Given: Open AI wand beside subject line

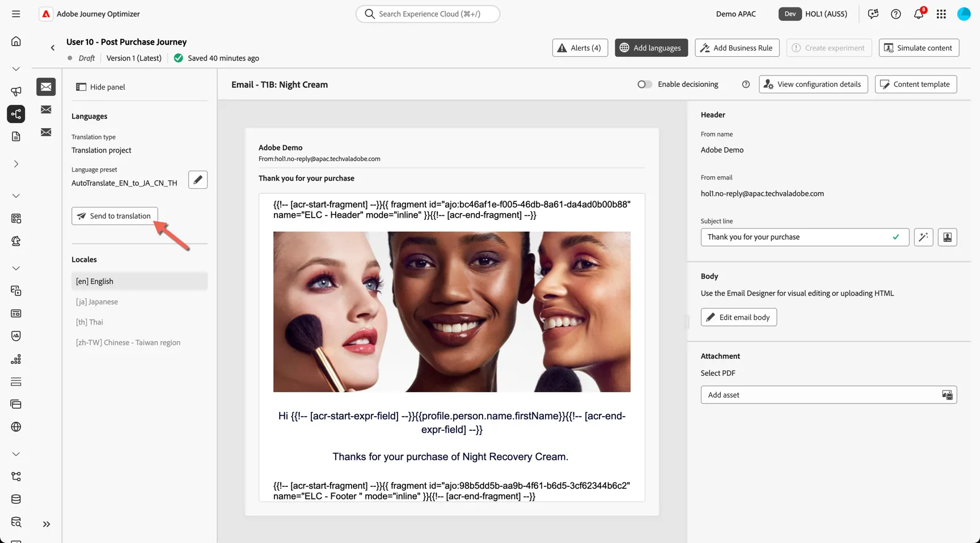Looking at the screenshot, I should coord(923,237).
